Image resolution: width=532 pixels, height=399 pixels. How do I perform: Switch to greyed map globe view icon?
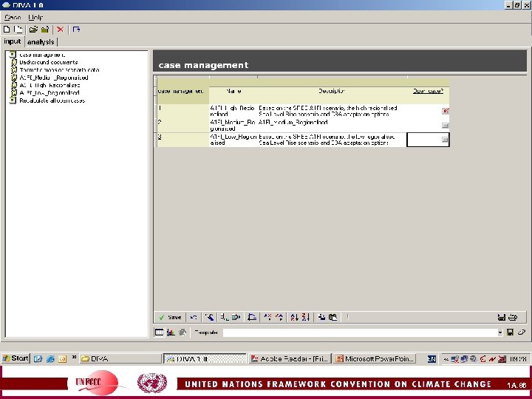[183, 332]
